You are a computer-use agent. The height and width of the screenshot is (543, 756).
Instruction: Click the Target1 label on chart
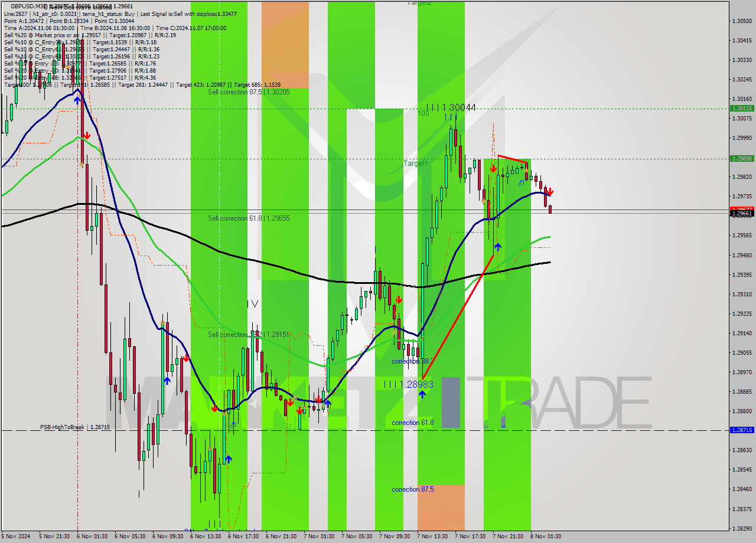tap(416, 163)
